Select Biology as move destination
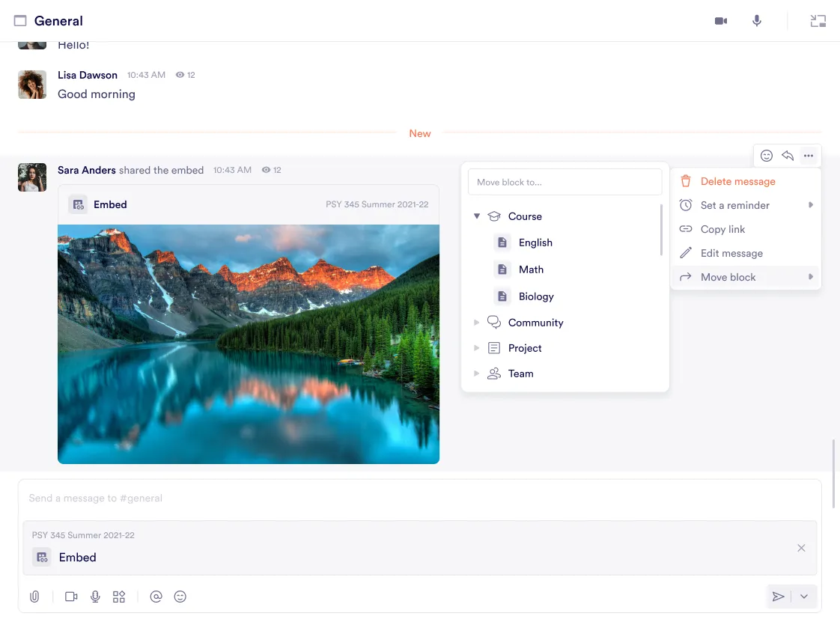This screenshot has width=840, height=631. point(536,296)
